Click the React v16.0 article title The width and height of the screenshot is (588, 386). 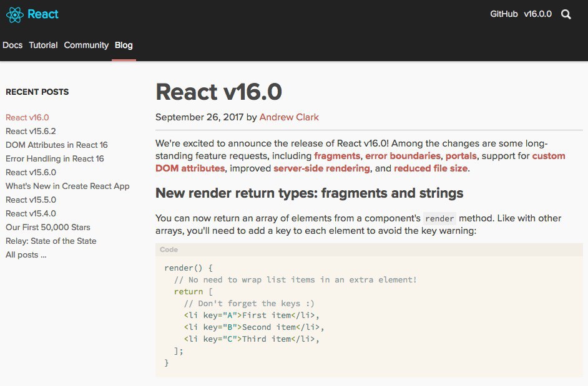point(218,92)
